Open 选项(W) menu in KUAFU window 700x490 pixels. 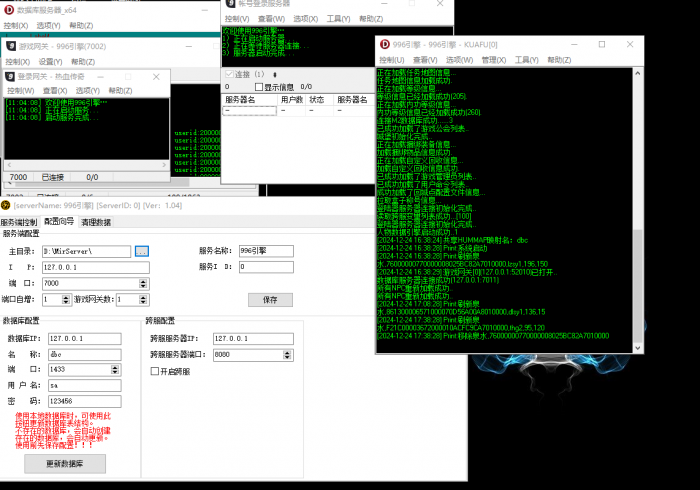[459, 60]
